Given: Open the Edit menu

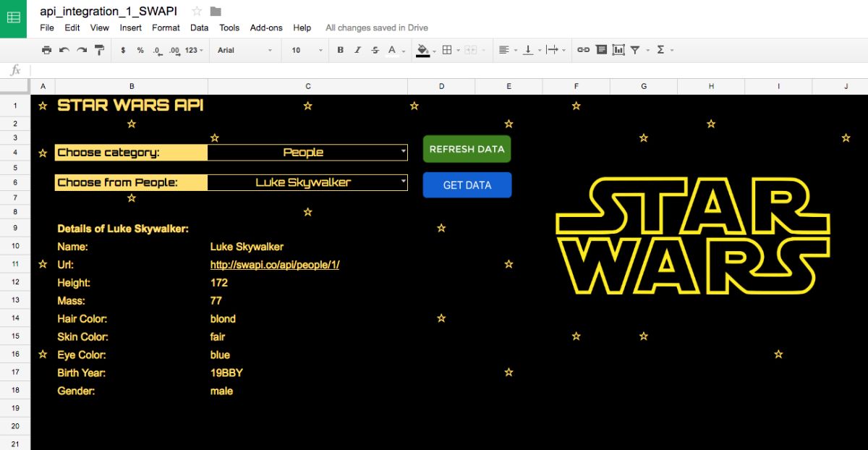Looking at the screenshot, I should tap(72, 27).
